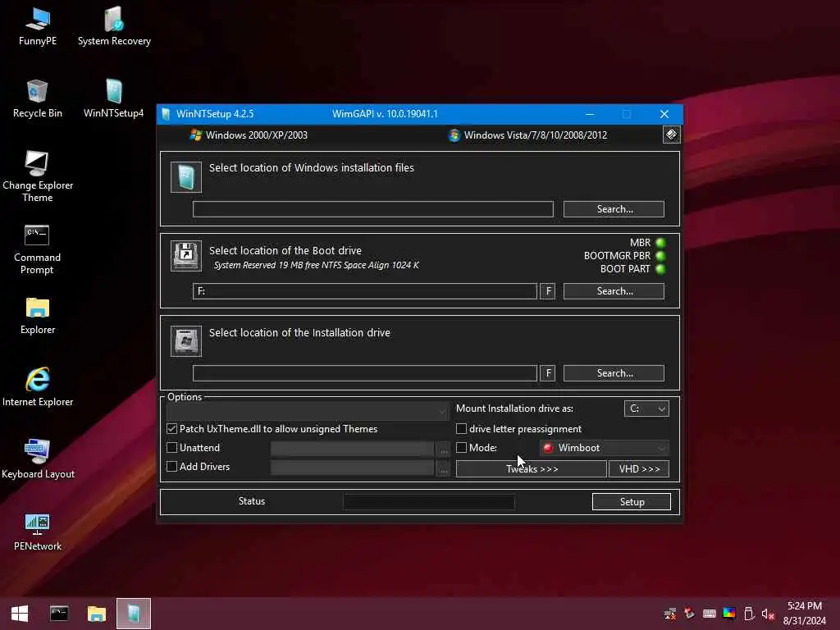Click the Installation drive disk icon
Screen dimensions: 840x630
tap(186, 340)
